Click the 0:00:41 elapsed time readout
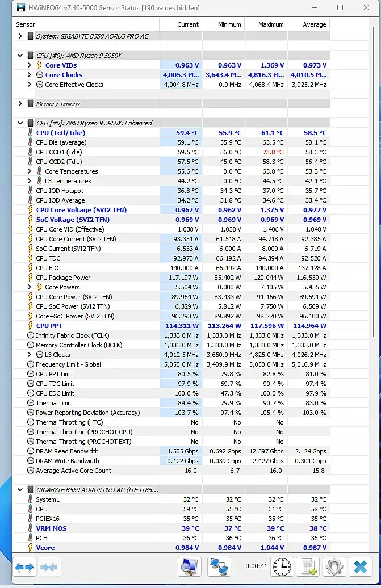Screen dimensions: 381x588 (256, 566)
